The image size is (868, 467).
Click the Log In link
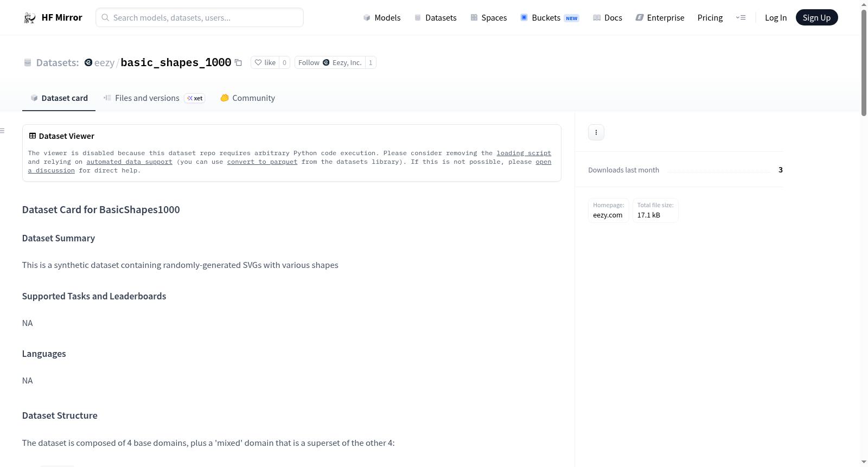(776, 17)
